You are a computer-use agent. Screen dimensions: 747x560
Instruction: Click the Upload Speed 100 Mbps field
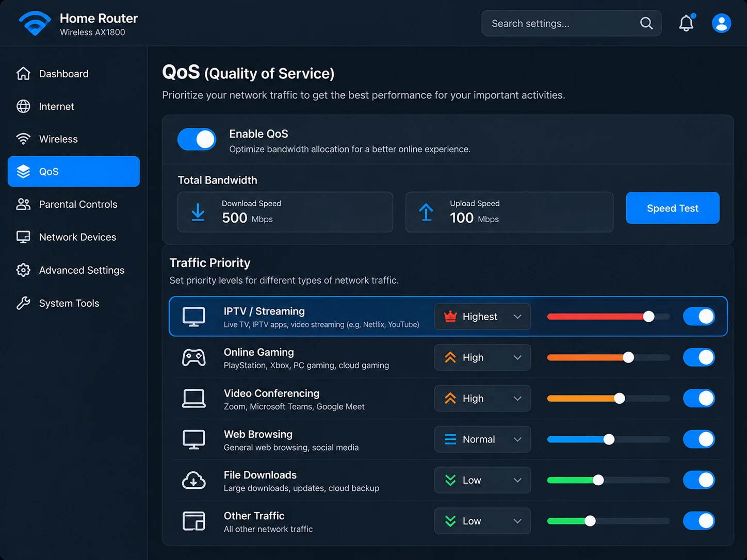point(510,212)
